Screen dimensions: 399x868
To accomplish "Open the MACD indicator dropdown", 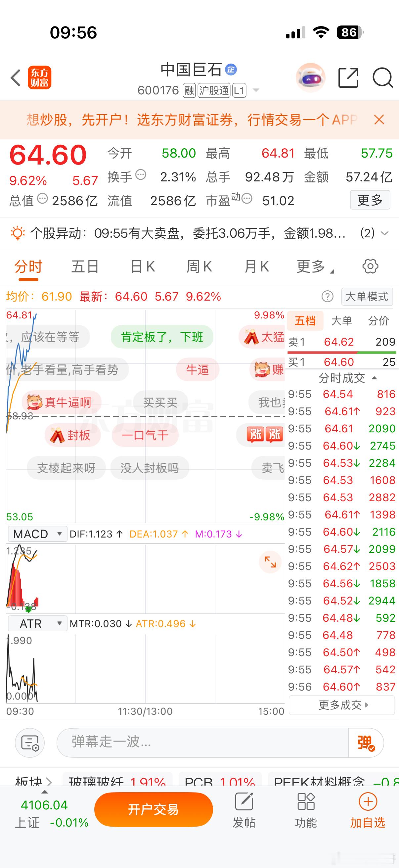I will tap(37, 534).
